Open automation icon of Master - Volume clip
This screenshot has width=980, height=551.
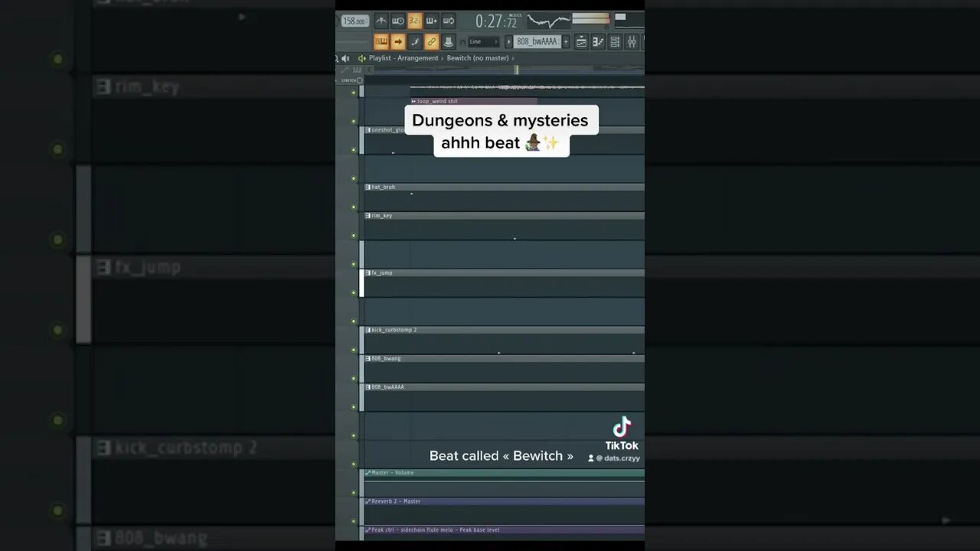(x=367, y=473)
